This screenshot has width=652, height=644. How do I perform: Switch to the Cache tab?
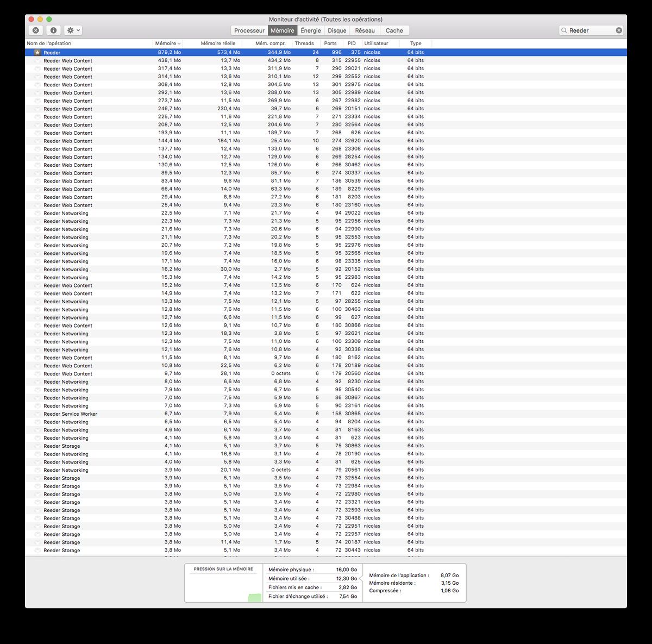pos(394,30)
